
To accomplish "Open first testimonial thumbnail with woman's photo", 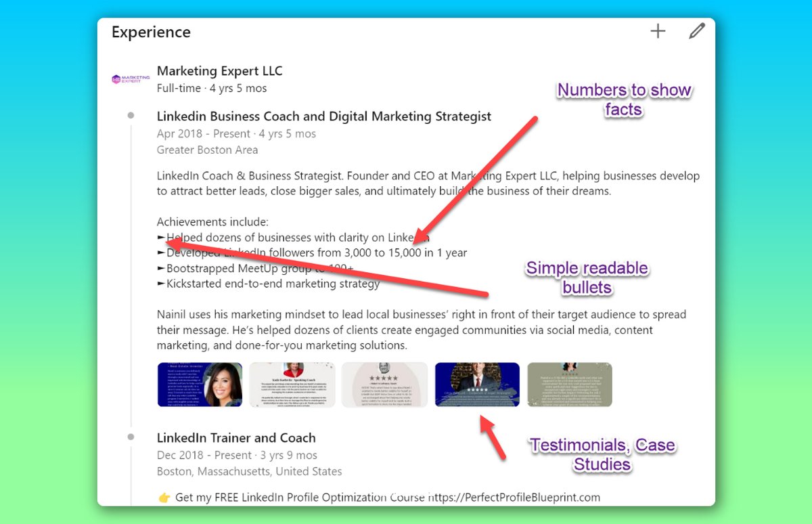I will (200, 385).
